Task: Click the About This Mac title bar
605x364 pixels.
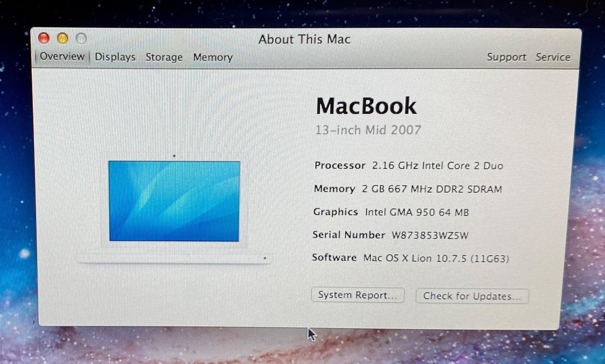Action: point(304,39)
